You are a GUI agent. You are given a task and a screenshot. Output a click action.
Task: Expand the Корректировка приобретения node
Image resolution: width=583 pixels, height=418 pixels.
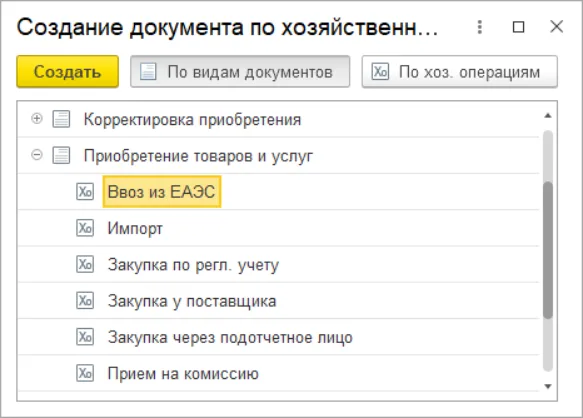[36, 119]
